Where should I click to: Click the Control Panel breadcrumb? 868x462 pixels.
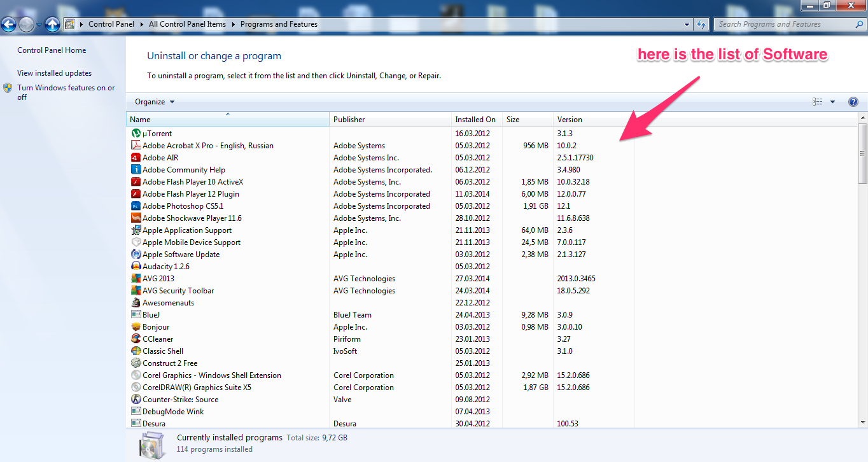111,24
